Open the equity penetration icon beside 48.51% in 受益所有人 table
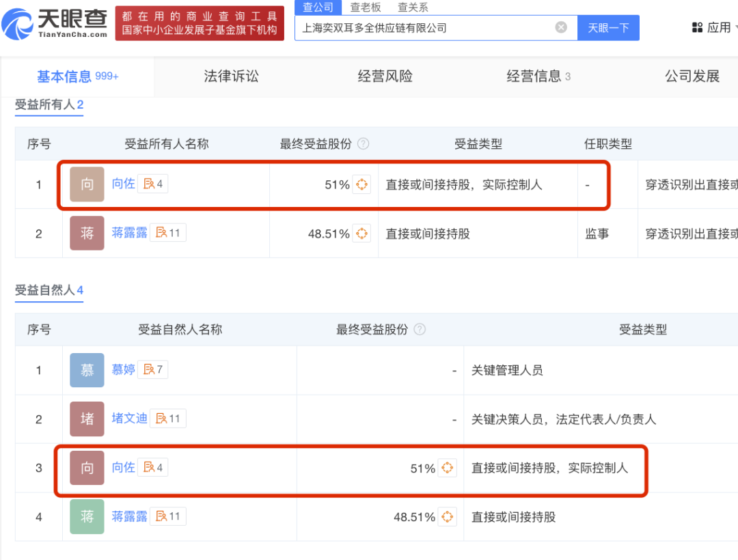 point(361,234)
